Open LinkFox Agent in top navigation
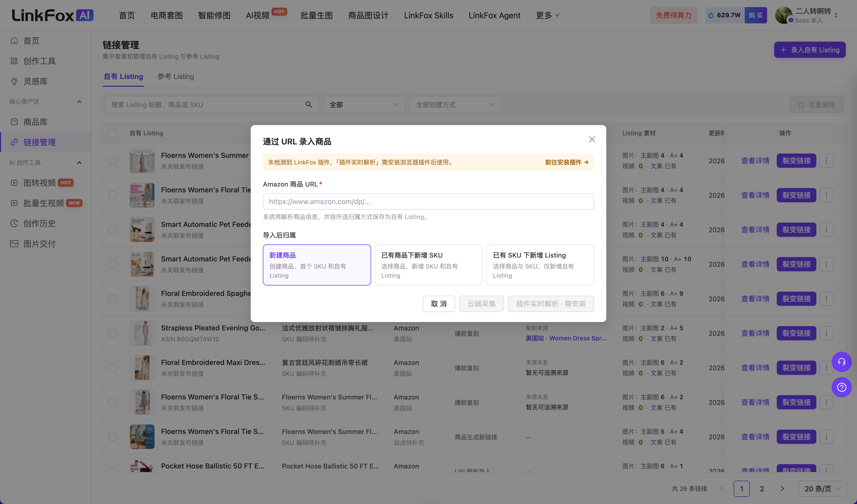This screenshot has height=504, width=857. 495,15
